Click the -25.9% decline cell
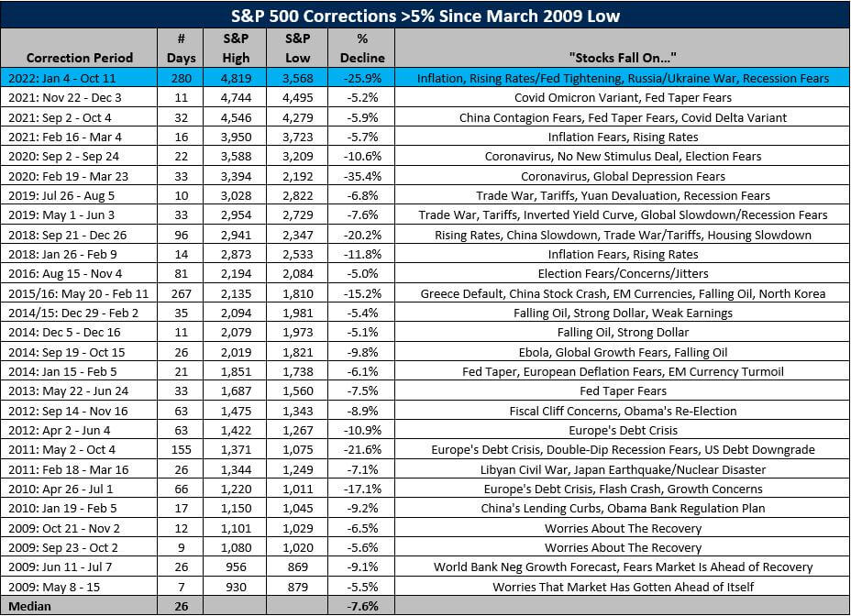Viewport: 851px width, 616px height. tap(362, 78)
